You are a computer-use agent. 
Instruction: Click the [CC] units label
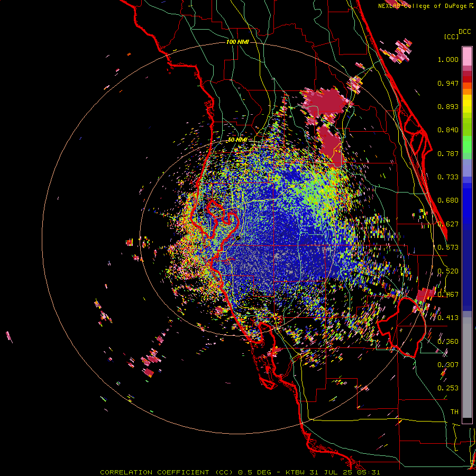452,36
